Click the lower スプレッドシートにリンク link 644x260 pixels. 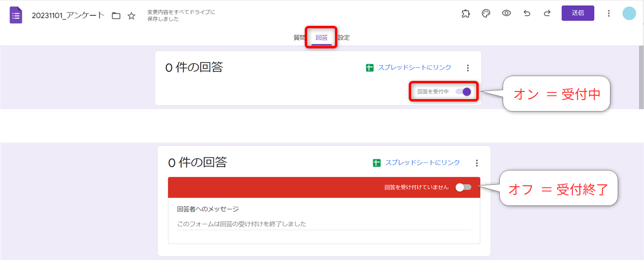tap(422, 163)
